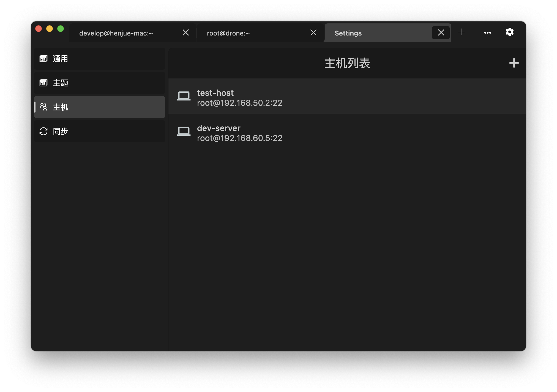Click the new tab plus icon
The width and height of the screenshot is (557, 392).
pyautogui.click(x=461, y=32)
